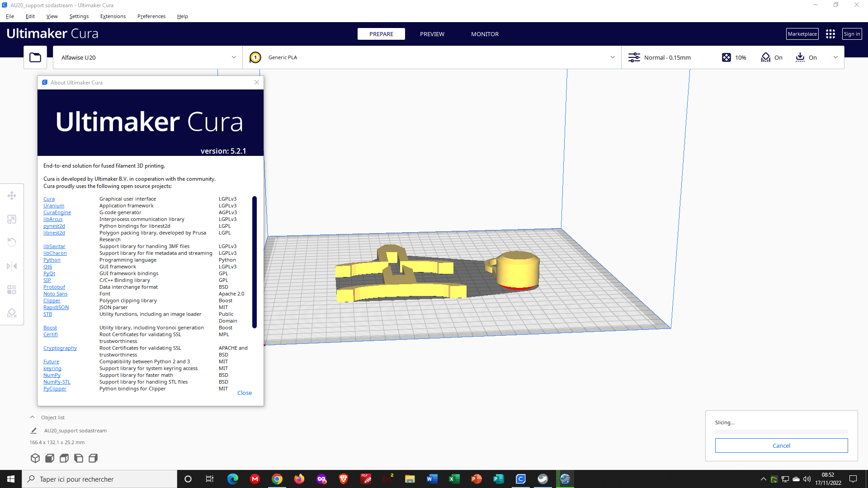Screen dimensions: 868x488
Task: Switch to the PREVIEW tab
Action: [x=432, y=34]
